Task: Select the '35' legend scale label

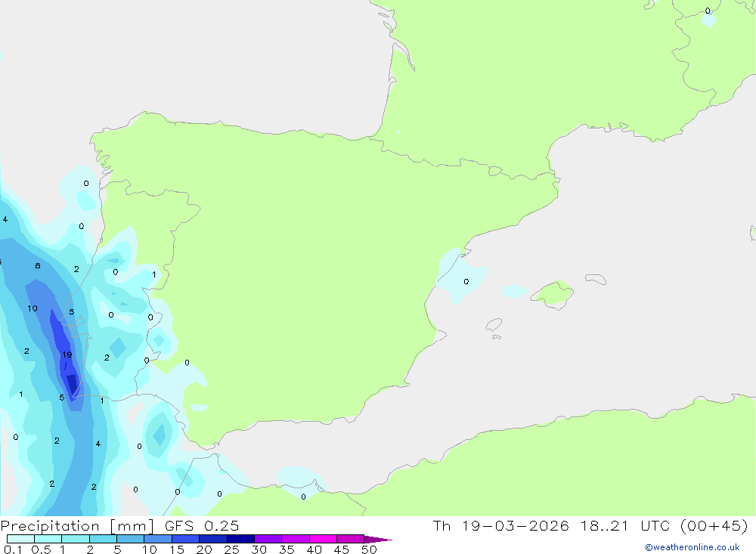Action: tap(287, 549)
